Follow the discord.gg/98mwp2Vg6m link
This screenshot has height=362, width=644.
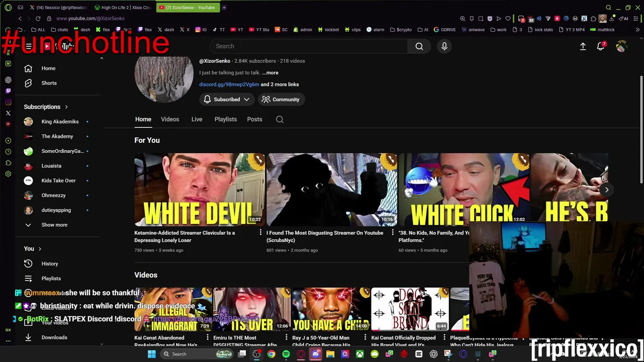point(229,84)
